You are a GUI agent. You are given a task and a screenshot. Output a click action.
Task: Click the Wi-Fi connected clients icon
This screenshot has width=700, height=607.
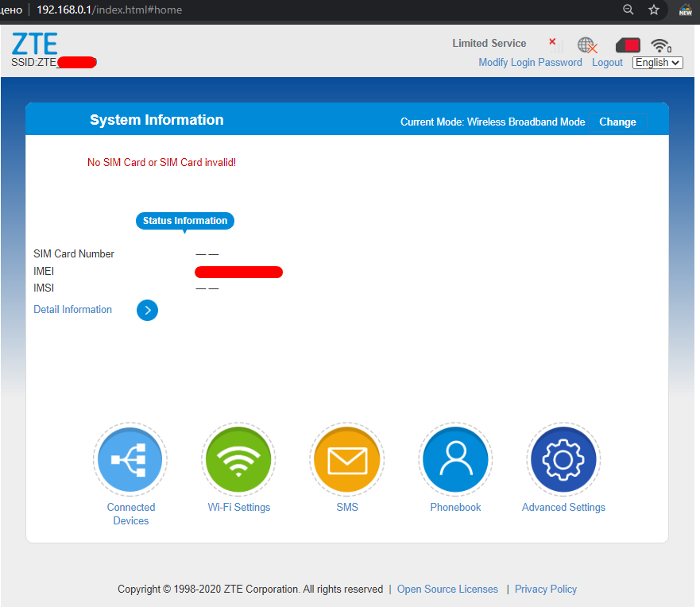coord(660,45)
